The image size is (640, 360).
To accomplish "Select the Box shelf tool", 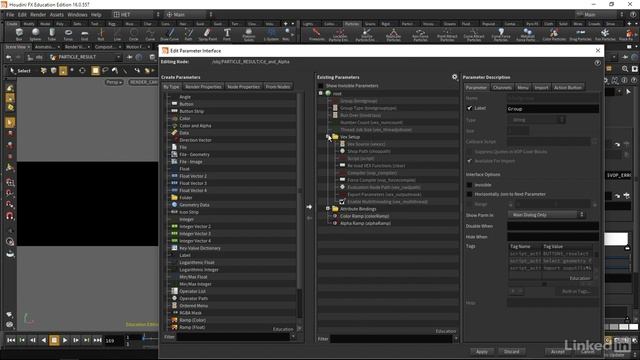I will [x=19, y=35].
